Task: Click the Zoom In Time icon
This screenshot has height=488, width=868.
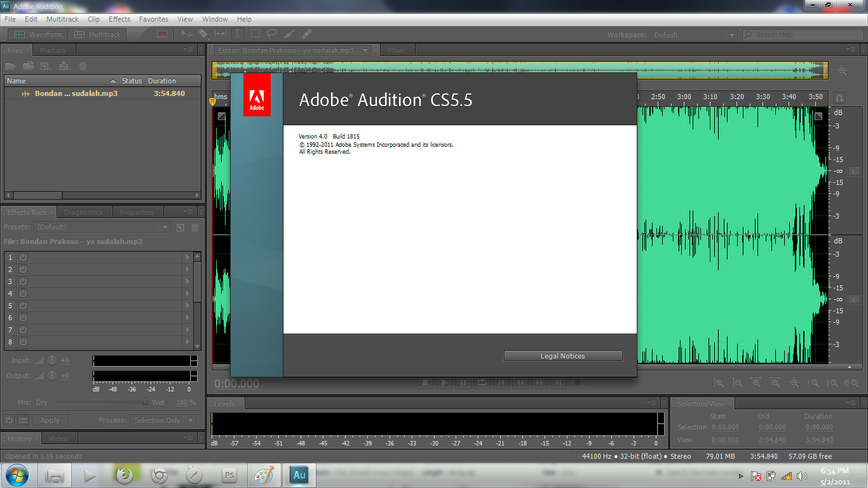Action: [x=756, y=383]
